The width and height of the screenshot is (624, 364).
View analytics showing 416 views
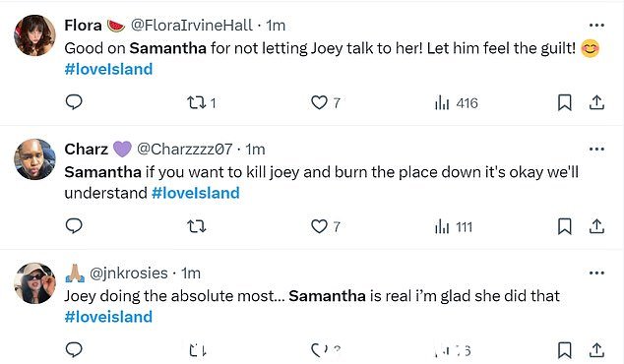[456, 103]
